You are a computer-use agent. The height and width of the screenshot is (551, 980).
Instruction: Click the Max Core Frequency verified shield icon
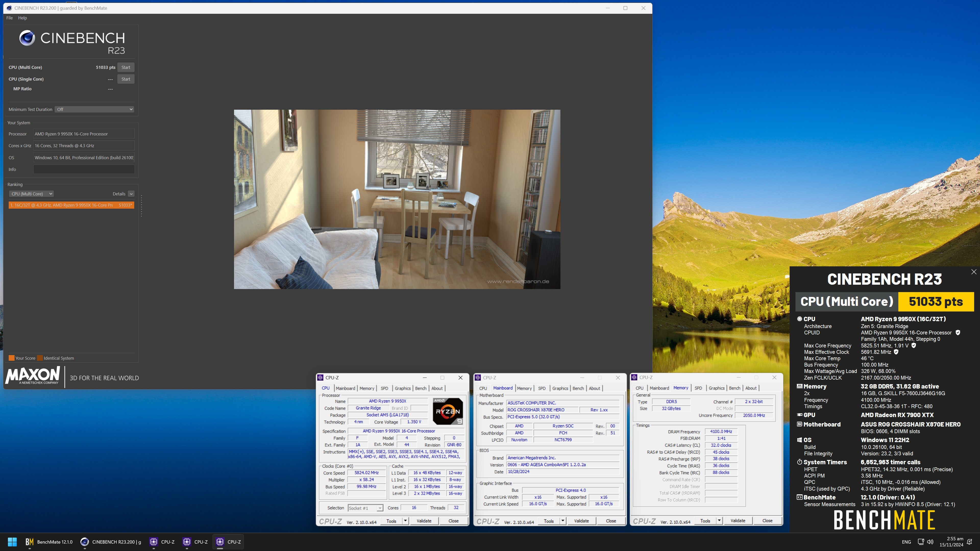pos(914,346)
